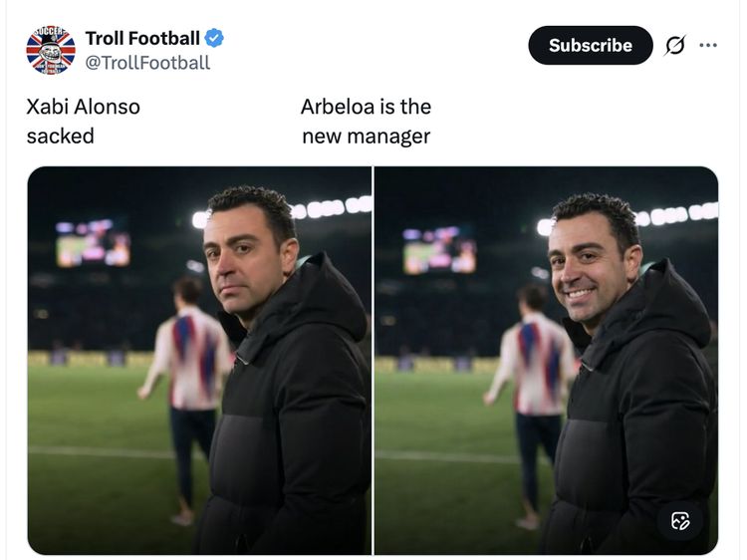The image size is (747, 560).
Task: Open the three-dot more options menu
Action: [708, 45]
